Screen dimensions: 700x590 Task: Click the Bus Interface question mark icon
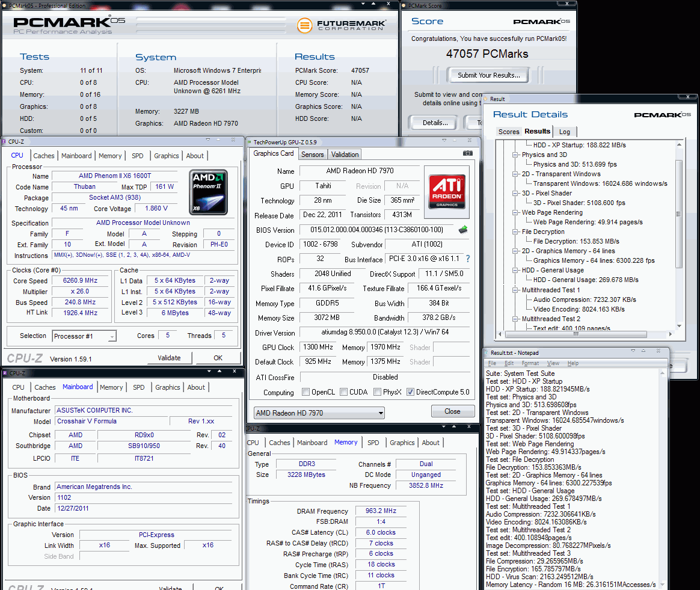[x=468, y=259]
